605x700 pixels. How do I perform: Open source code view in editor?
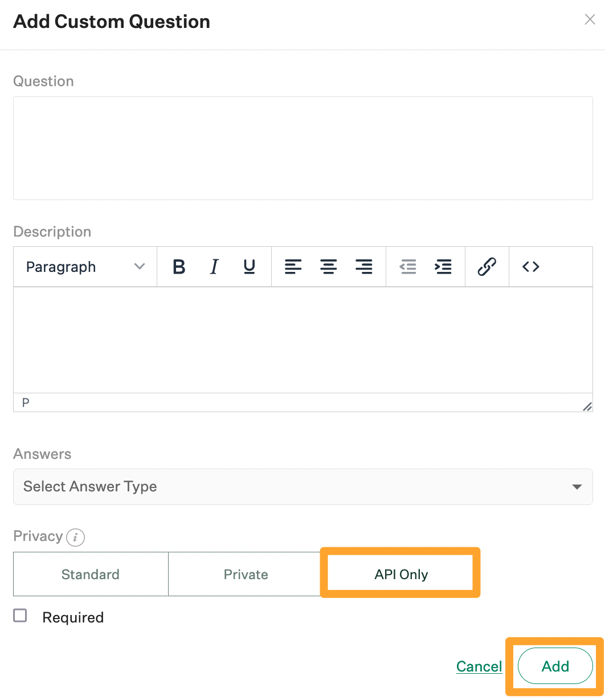530,267
